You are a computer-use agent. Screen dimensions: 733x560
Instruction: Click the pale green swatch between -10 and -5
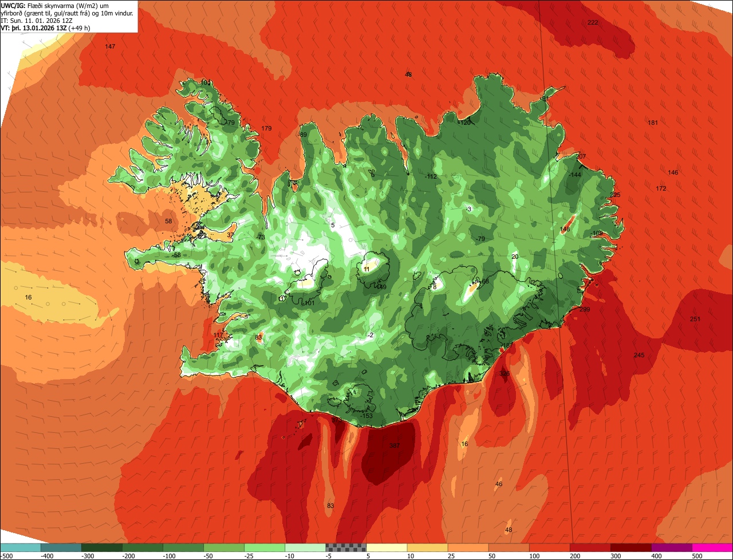coord(305,547)
